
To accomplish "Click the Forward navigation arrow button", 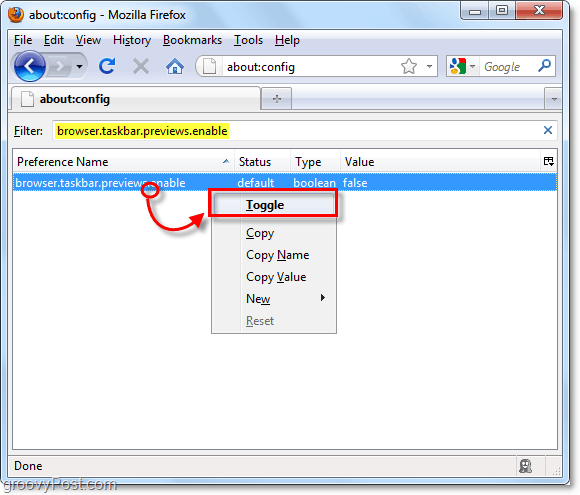I will (x=59, y=67).
